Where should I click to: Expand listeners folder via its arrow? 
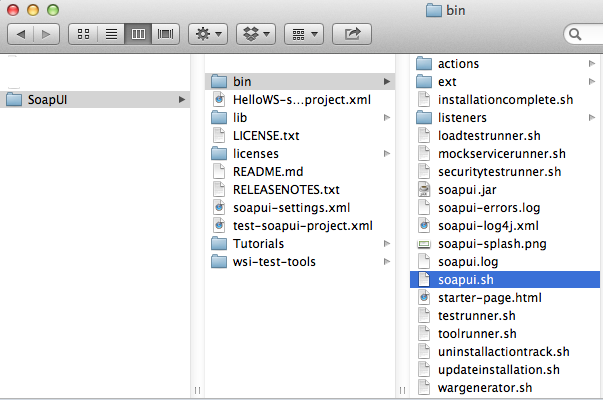pos(591,118)
